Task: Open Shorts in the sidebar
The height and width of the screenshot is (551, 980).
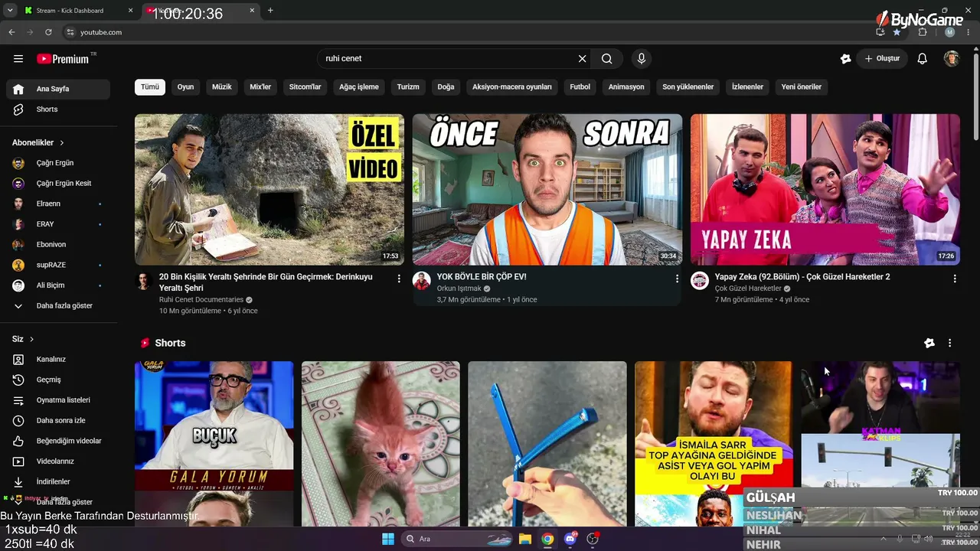Action: 58,109
